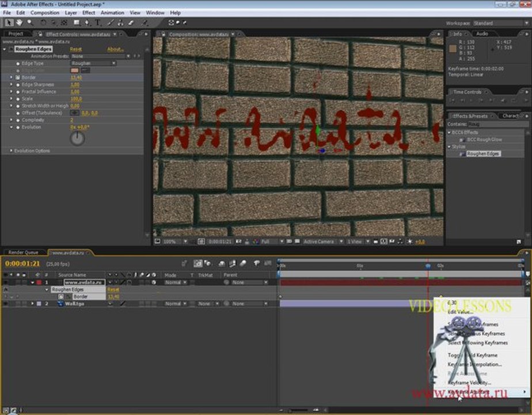Screen dimensions: 532x415
Task: Open the File menu
Action: tap(7, 13)
